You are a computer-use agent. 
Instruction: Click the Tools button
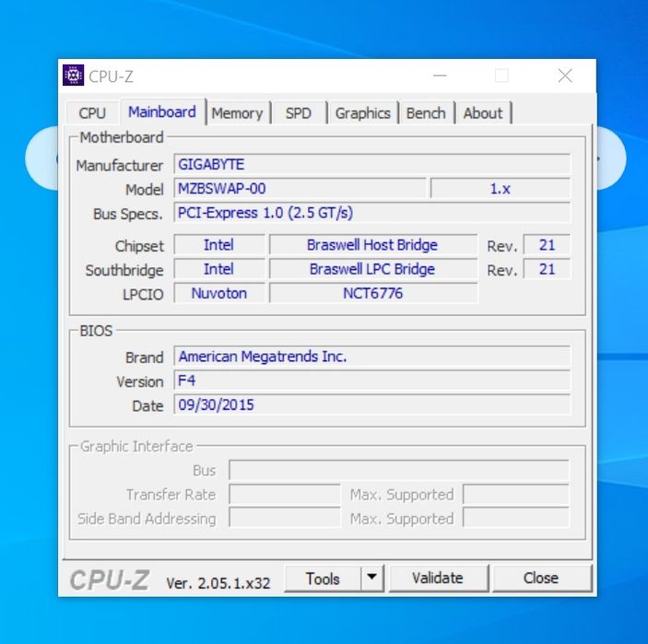pos(323,579)
